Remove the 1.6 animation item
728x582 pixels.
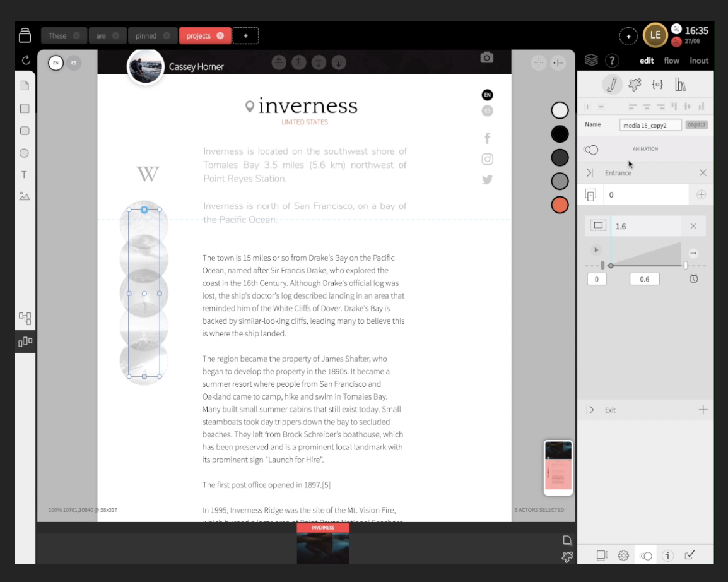(x=693, y=226)
